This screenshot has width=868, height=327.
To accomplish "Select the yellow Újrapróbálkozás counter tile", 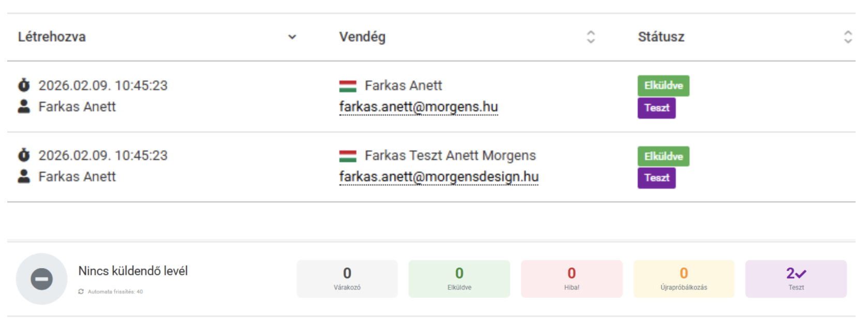I will (x=684, y=279).
